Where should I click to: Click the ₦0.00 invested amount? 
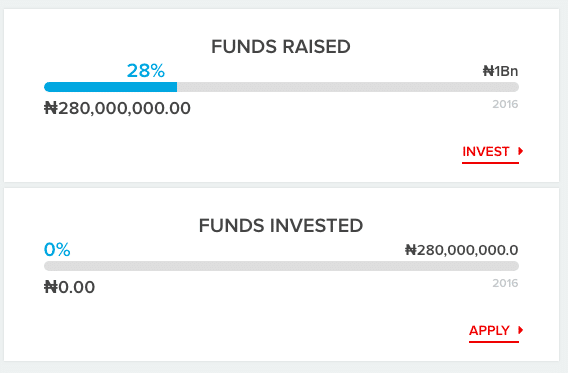point(70,287)
